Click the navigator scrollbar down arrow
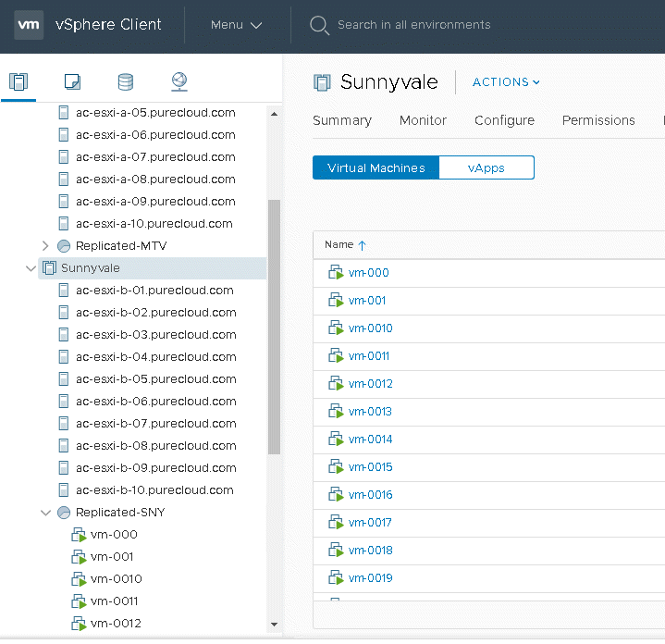The width and height of the screenshot is (665, 644). (x=274, y=625)
